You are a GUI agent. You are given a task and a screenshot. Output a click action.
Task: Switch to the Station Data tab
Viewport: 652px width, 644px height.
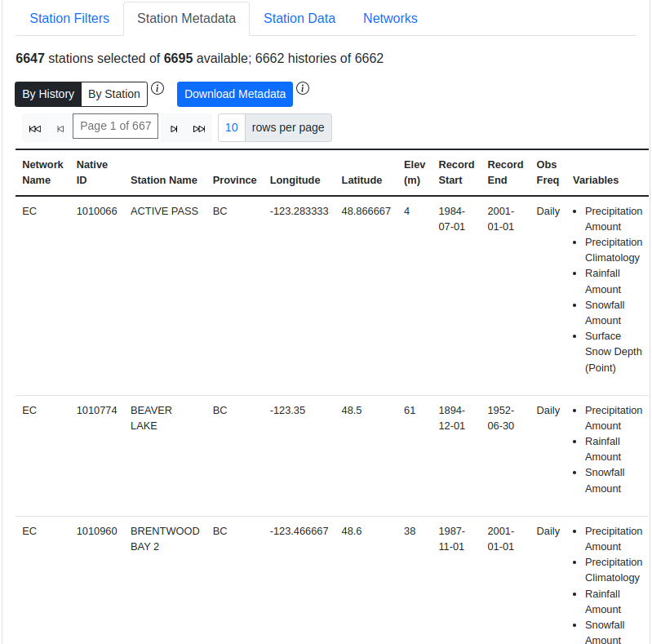pyautogui.click(x=299, y=18)
